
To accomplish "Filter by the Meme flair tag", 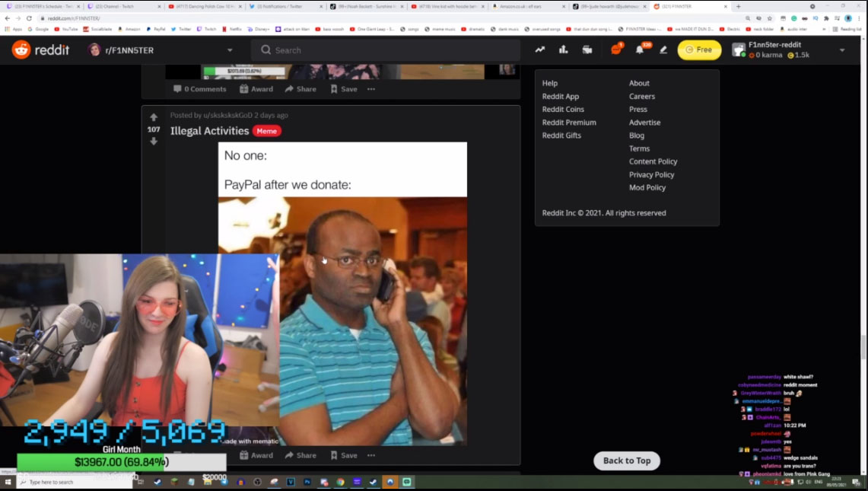I will coord(266,132).
